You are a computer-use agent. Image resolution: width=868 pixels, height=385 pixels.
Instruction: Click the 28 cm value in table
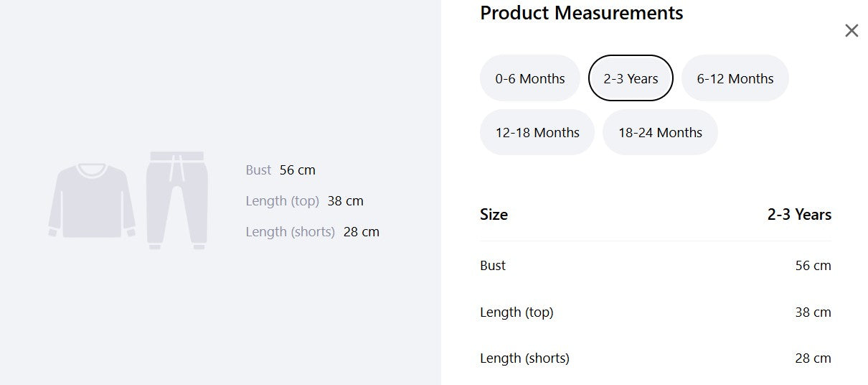(x=813, y=358)
